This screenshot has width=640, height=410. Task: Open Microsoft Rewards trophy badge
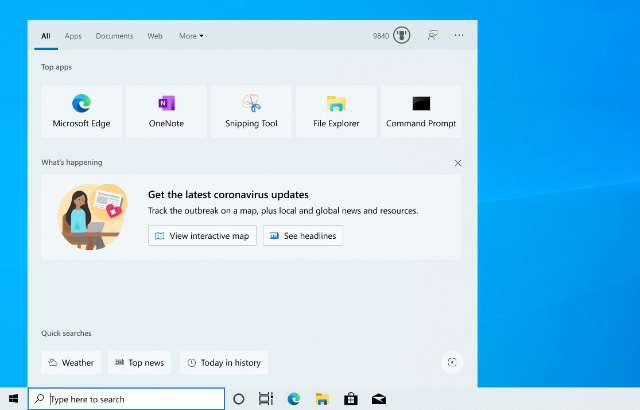pos(402,35)
